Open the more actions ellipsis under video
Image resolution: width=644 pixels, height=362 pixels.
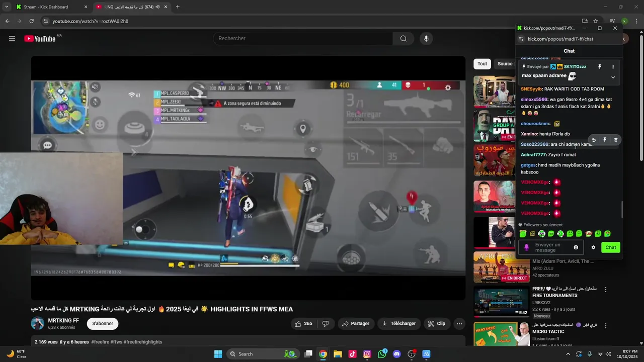(x=459, y=324)
